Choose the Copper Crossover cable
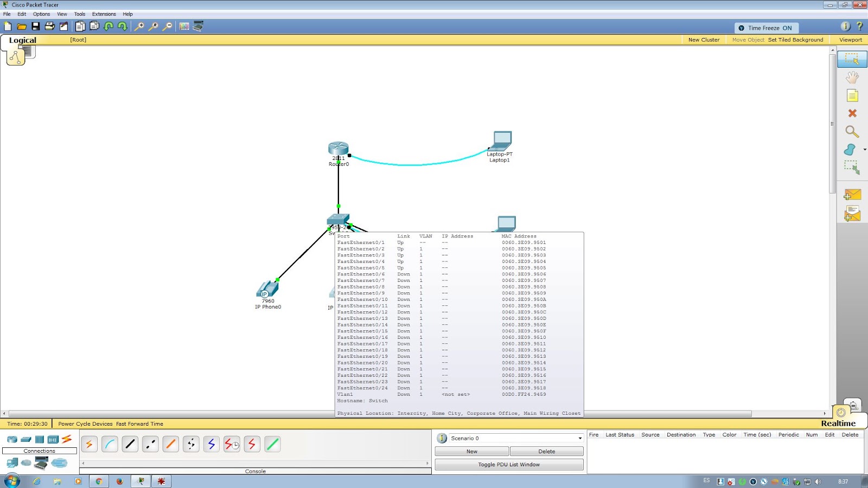Screen dimensions: 868x488 pyautogui.click(x=150, y=444)
